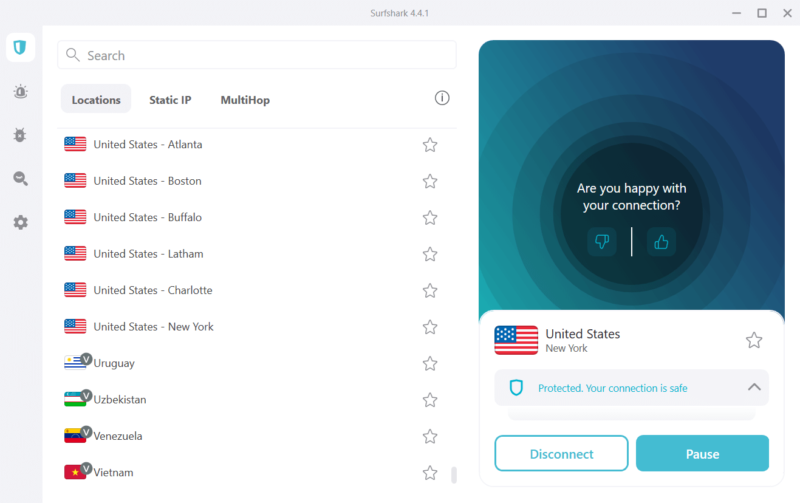
Task: Toggle the Uruguay favorite star
Action: click(430, 363)
